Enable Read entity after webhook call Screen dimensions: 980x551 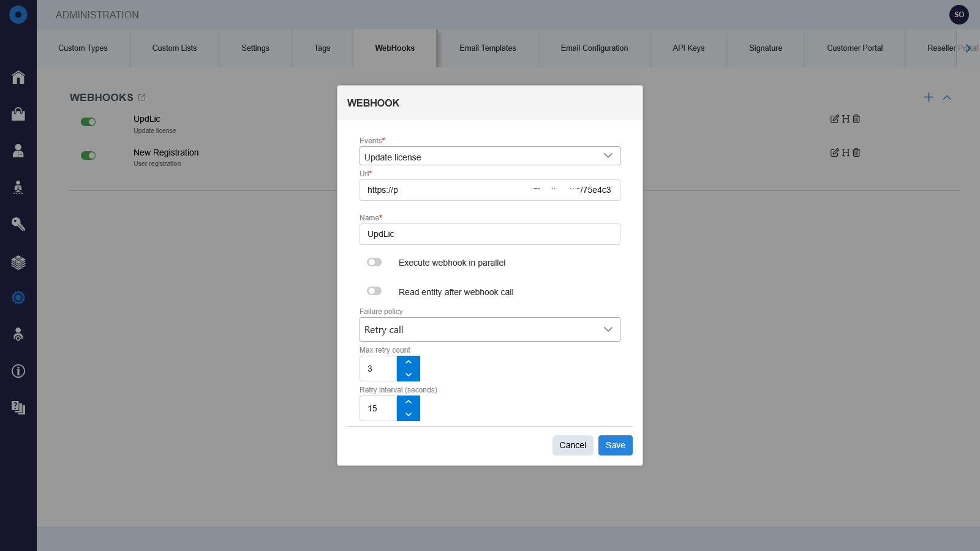[x=374, y=291]
